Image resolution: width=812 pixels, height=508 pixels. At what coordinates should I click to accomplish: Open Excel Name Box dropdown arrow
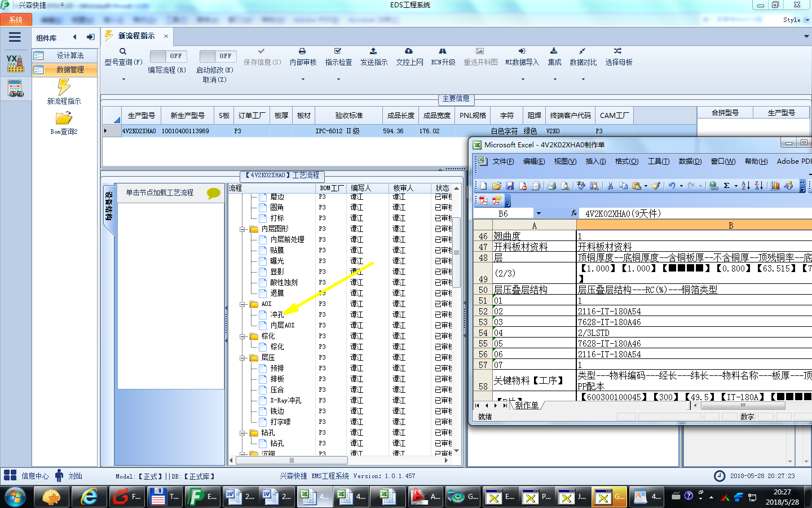point(539,213)
